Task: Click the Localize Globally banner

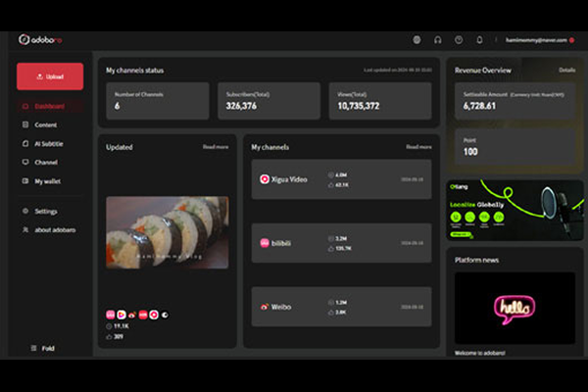Action: (514, 210)
